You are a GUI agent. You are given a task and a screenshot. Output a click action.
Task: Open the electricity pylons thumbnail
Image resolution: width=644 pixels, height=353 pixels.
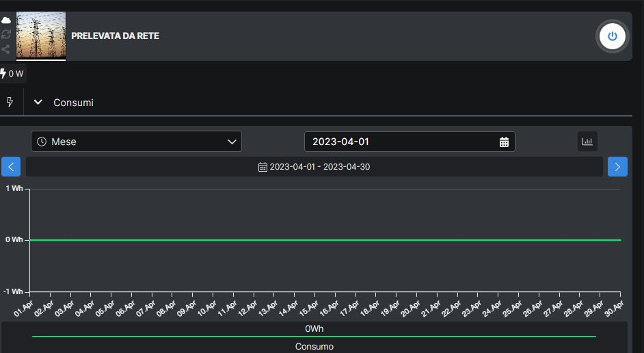click(41, 36)
